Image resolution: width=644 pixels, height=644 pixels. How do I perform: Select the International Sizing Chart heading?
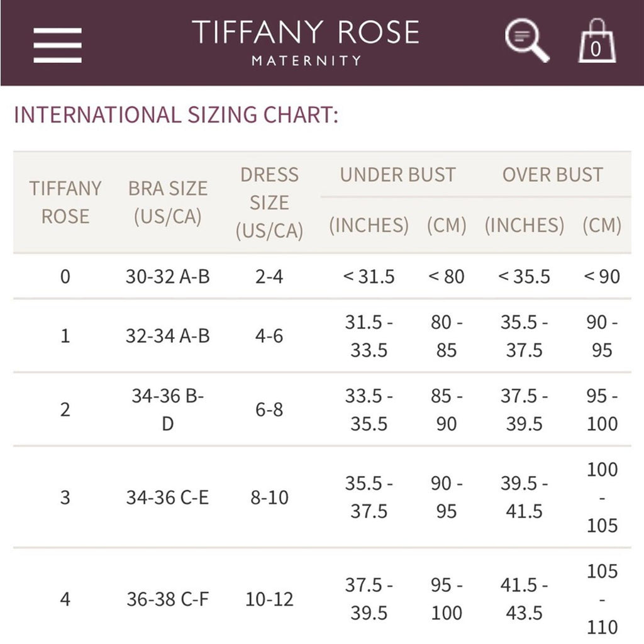[x=176, y=114]
